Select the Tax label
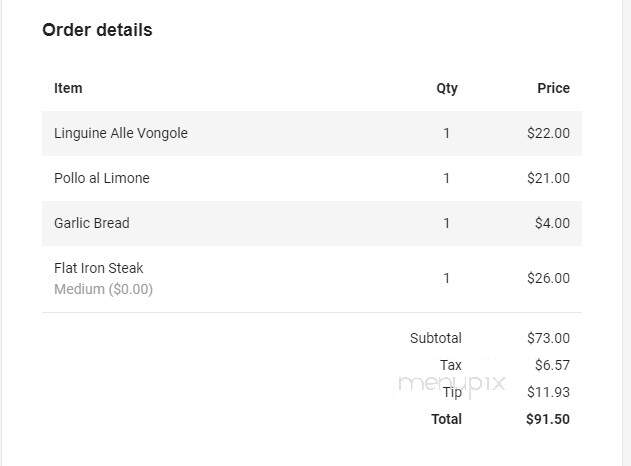 click(x=451, y=365)
